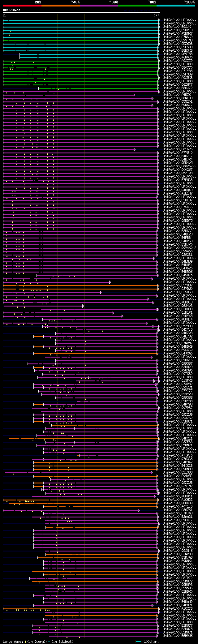
Task: Open hit UniRef100_O80770
Action: click(x=178, y=67)
